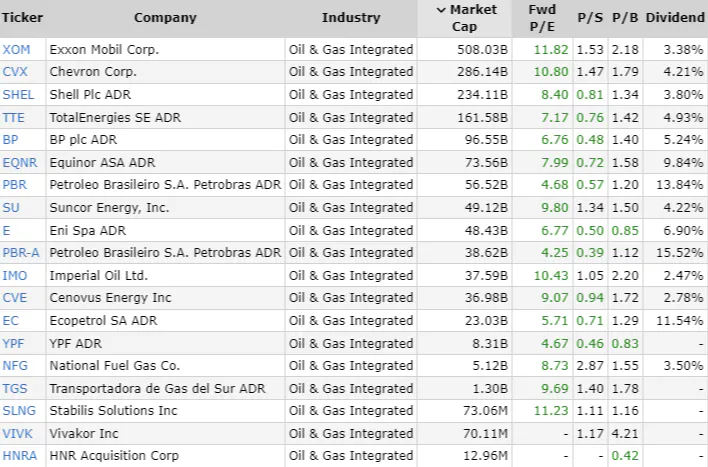This screenshot has width=708, height=467.
Task: Click the Equinor ASA ADR company name
Action: pyautogui.click(x=102, y=162)
